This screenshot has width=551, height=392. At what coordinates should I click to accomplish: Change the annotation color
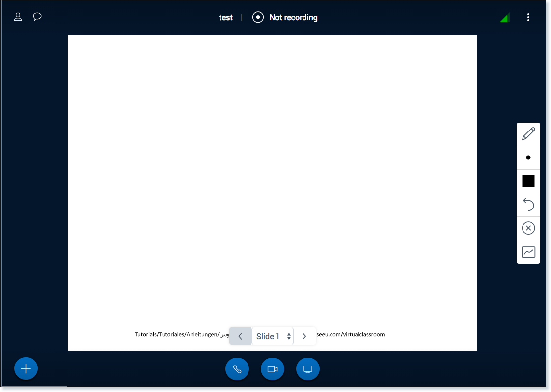coord(528,181)
